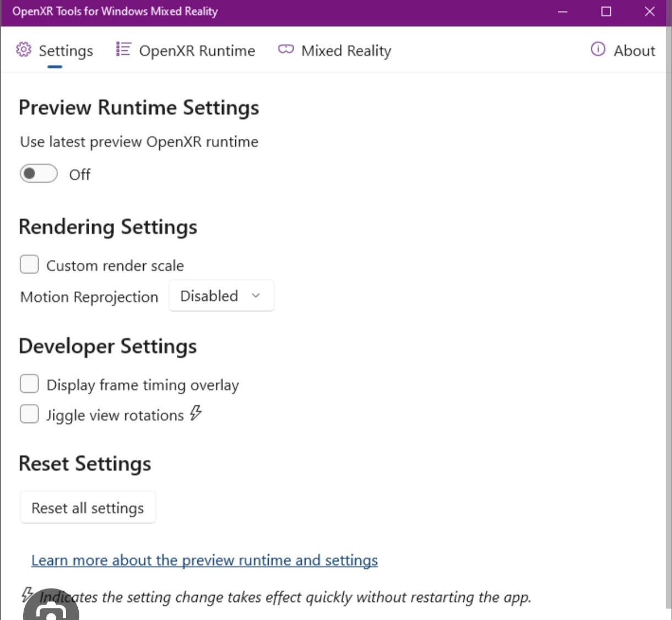Tick the Jiggle view rotations checkbox

point(29,414)
